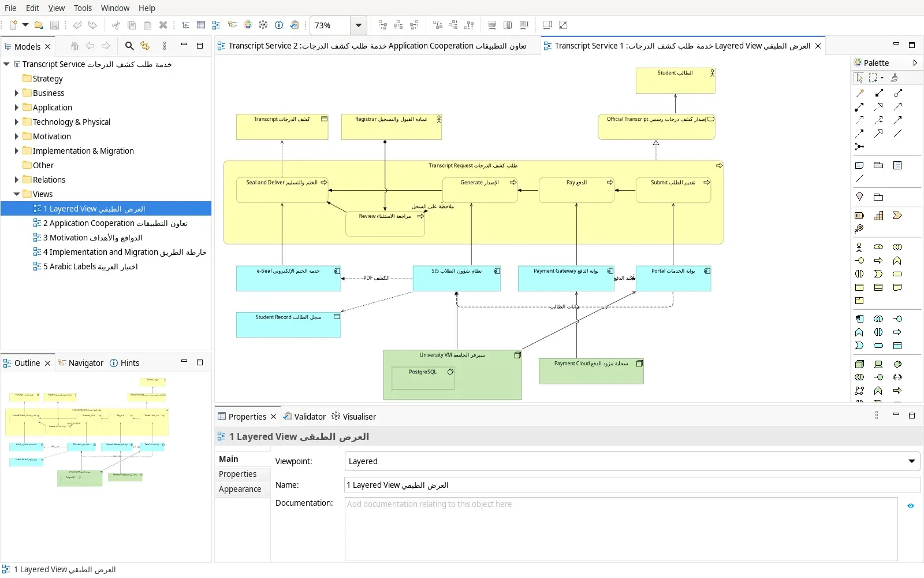Activate the Marquee selection tool

pyautogui.click(x=873, y=77)
